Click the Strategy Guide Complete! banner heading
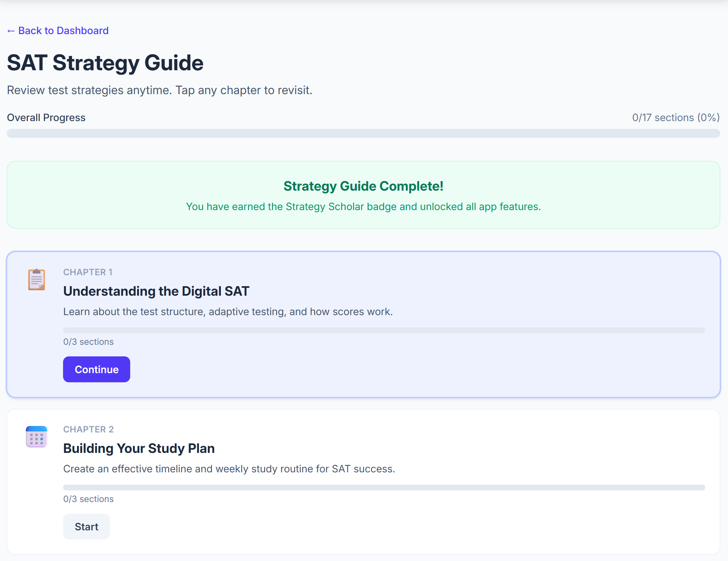This screenshot has height=561, width=728. [x=363, y=186]
